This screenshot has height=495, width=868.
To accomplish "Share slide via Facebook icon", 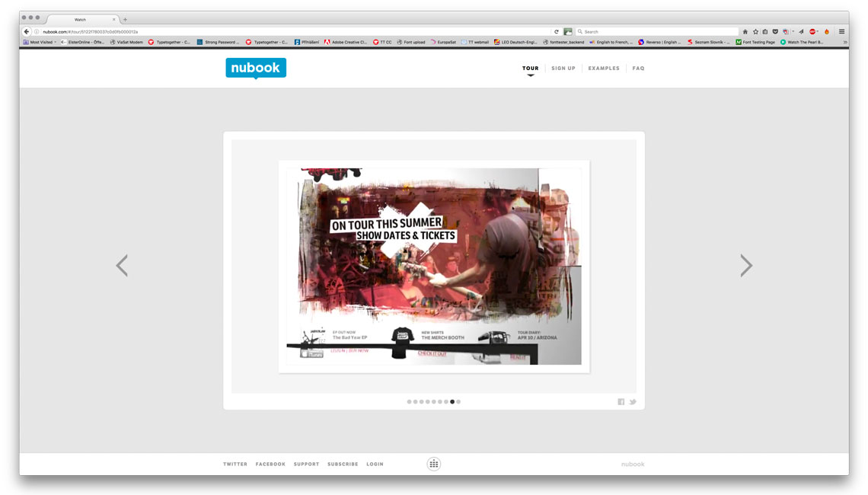I will (x=621, y=402).
